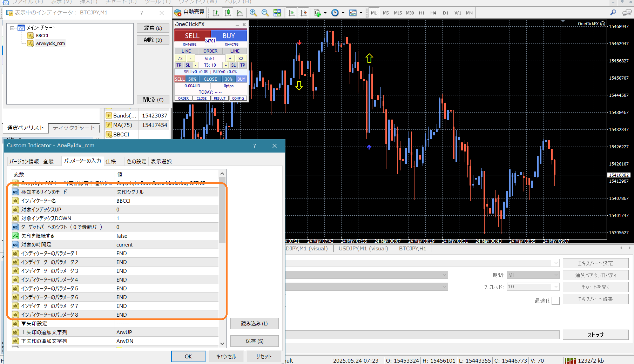Viewport: 634px width, 364px height.
Task: Click 保存 (S) save button
Action: pos(254,341)
